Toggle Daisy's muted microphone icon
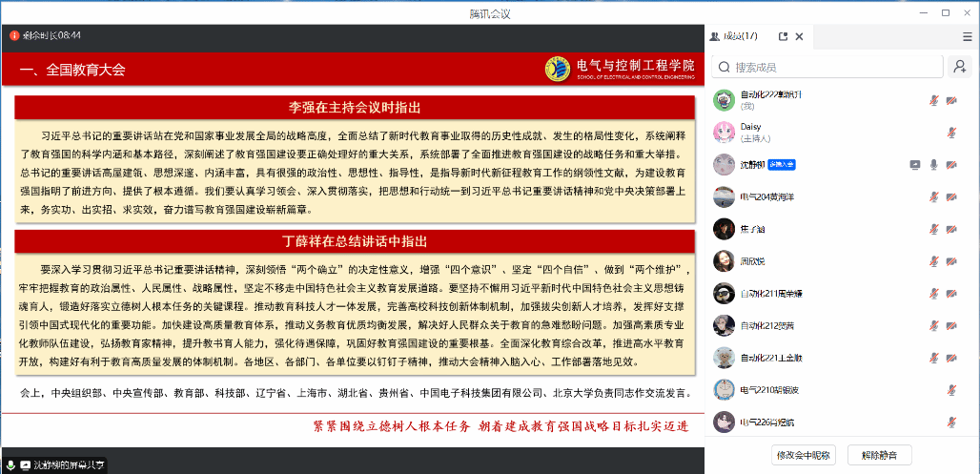This screenshot has height=474, width=980. pos(951,132)
